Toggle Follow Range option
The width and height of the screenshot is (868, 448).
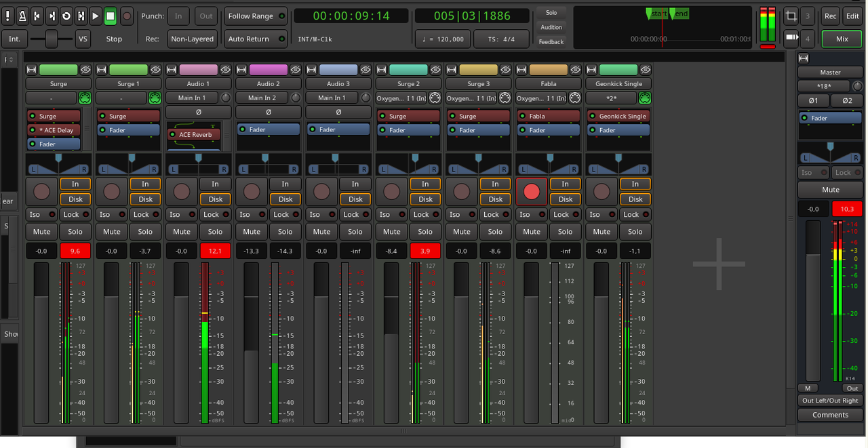[x=256, y=16]
